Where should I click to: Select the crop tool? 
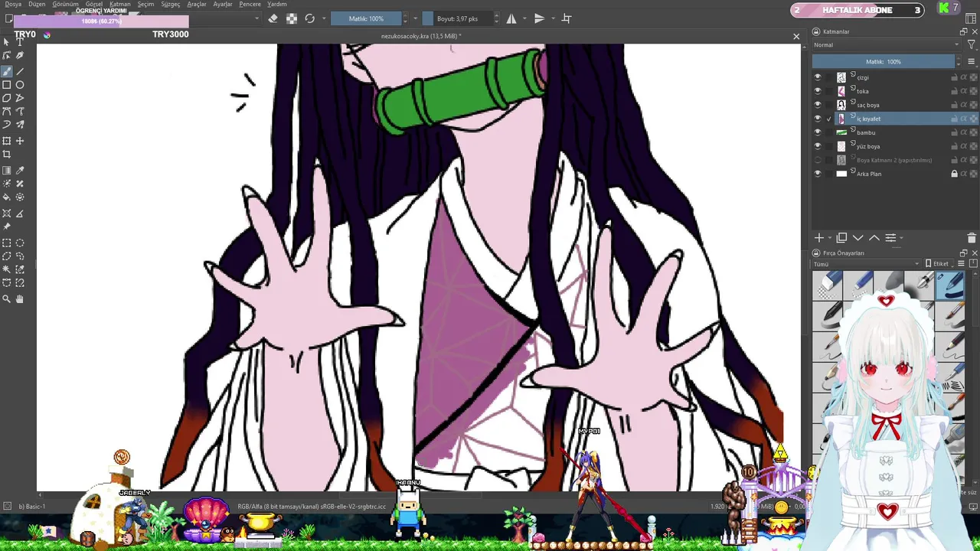7,155
